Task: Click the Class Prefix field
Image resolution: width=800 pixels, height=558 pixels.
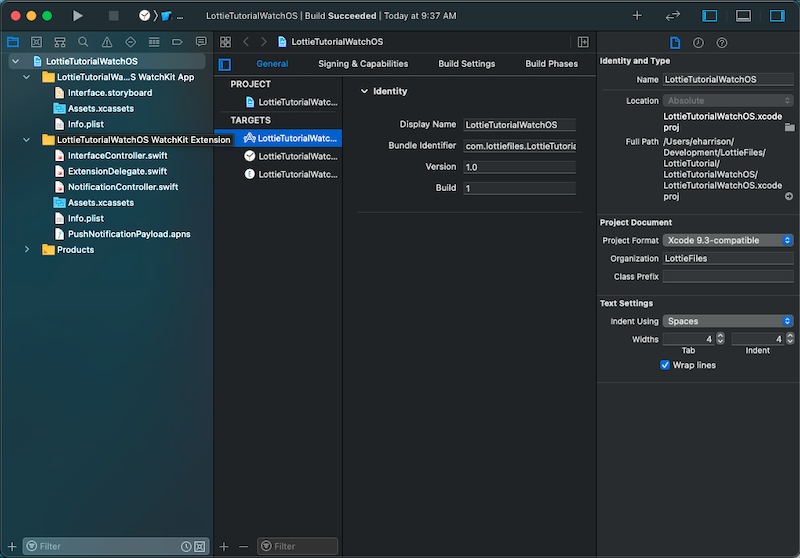Action: click(x=728, y=276)
